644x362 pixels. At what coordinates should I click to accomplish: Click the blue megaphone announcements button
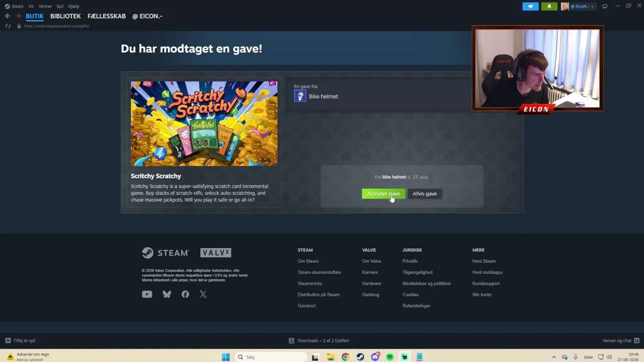pos(530,7)
